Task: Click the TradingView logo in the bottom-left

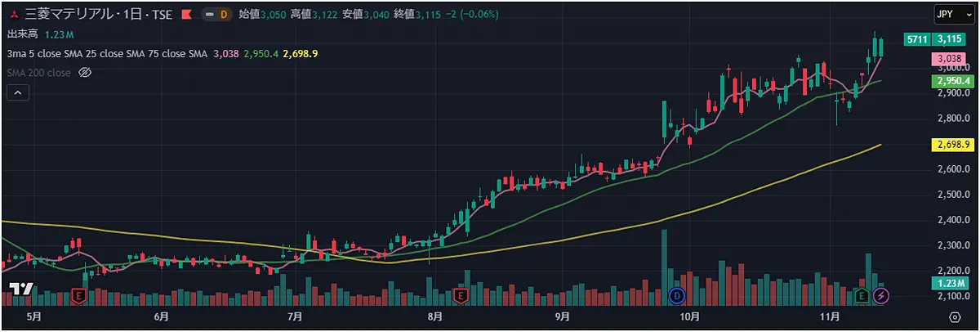Action: pyautogui.click(x=20, y=289)
